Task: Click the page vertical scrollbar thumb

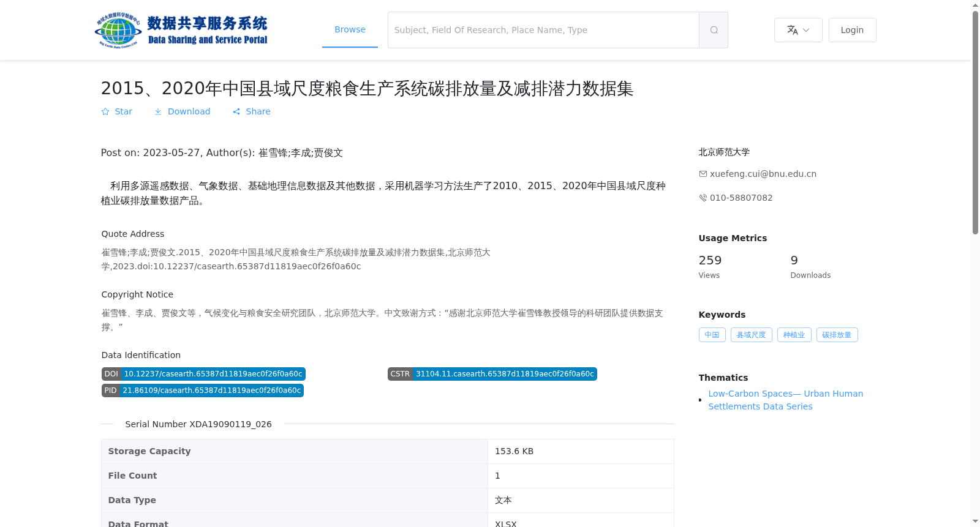Action: point(975,122)
